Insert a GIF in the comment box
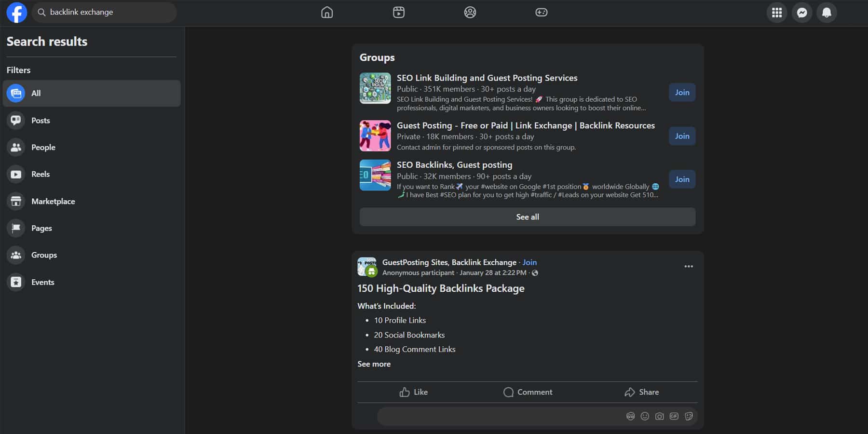Viewport: 868px width, 434px height. (674, 416)
